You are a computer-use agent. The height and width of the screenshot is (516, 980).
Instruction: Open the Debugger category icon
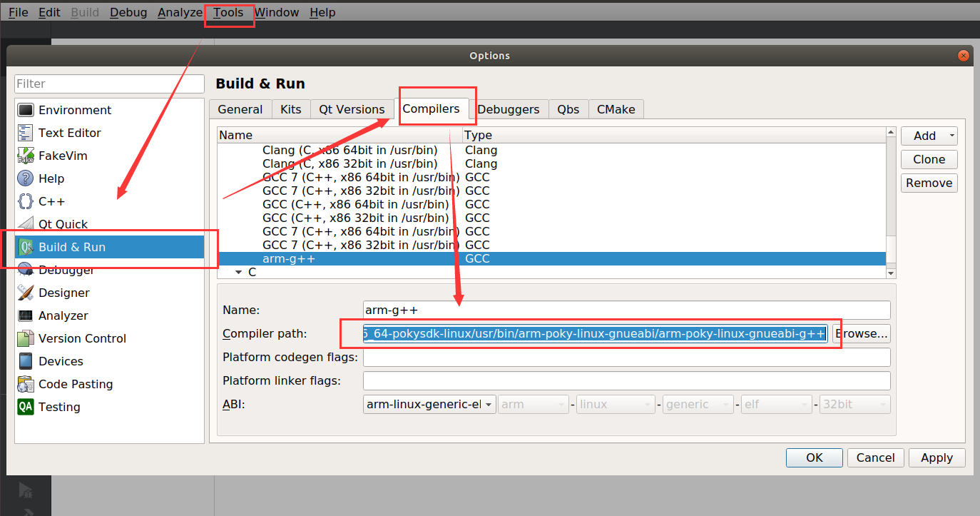pyautogui.click(x=26, y=270)
